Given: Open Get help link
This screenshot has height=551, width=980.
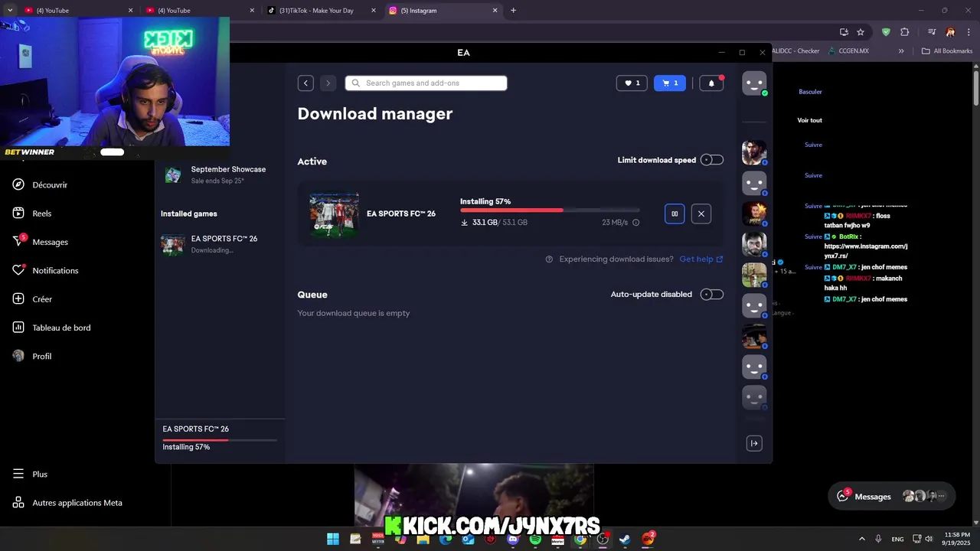Looking at the screenshot, I should 701,259.
